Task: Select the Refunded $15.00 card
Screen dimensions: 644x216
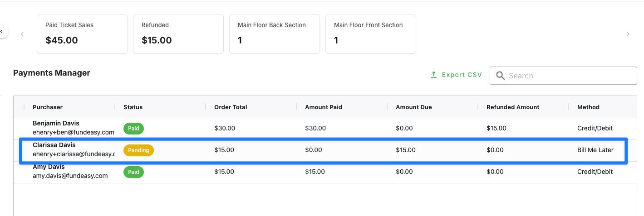Action: (178, 34)
